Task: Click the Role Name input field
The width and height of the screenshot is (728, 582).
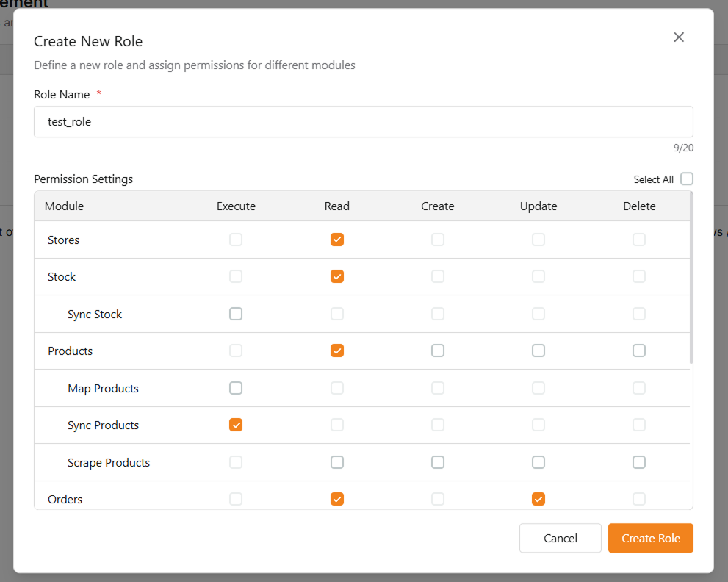Action: point(364,122)
